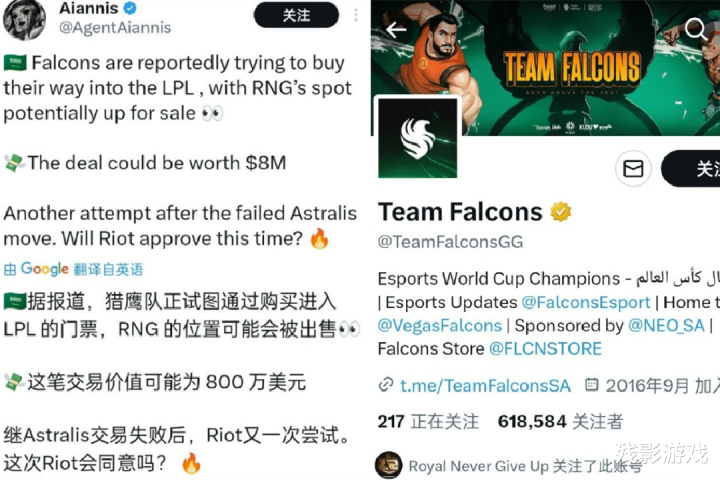
Task: Click the back arrow on Team Falcons banner
Action: click(396, 30)
